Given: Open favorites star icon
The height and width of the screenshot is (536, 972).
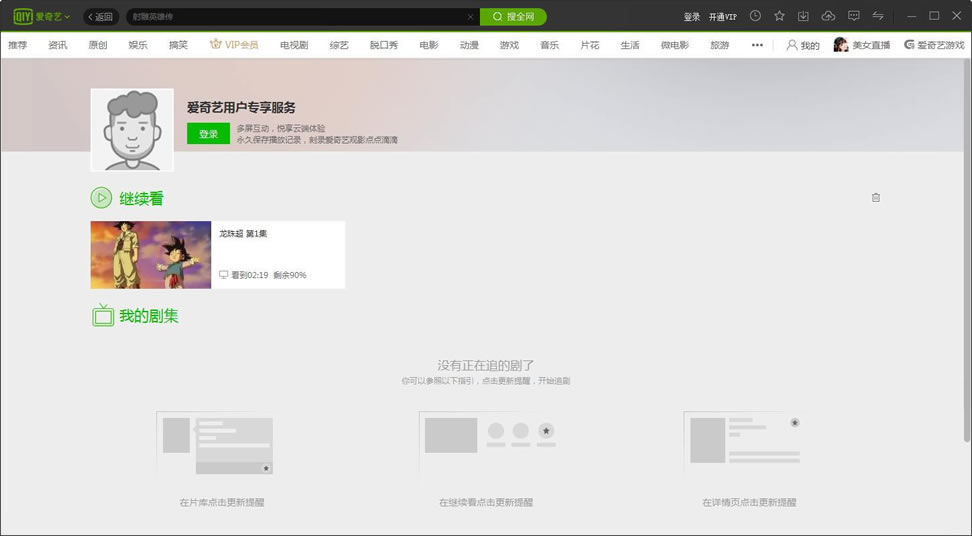Looking at the screenshot, I should pos(779,16).
